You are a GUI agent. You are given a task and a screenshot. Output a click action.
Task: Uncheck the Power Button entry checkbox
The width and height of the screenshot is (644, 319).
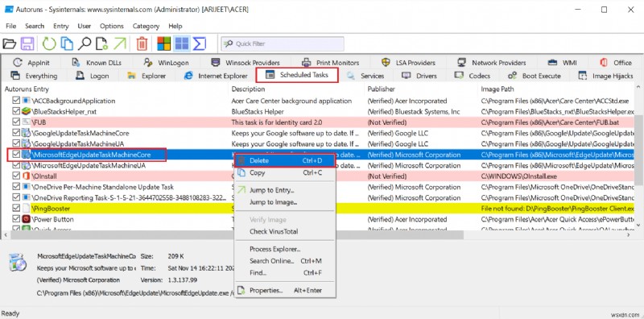tap(16, 219)
